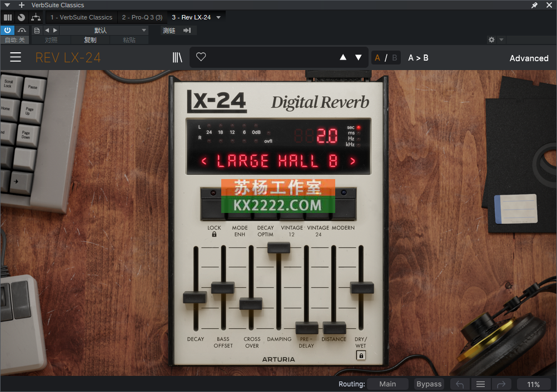
Task: Open the edit history list icon
Action: pos(481,384)
